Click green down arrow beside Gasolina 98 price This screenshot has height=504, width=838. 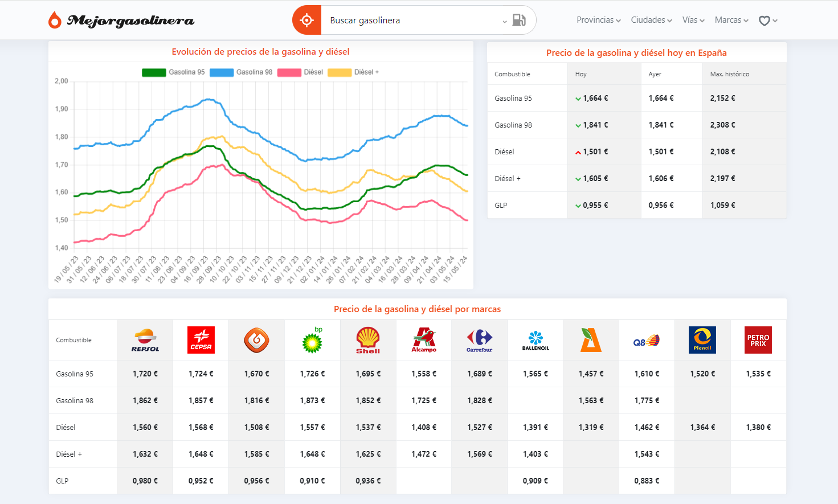[x=578, y=125]
